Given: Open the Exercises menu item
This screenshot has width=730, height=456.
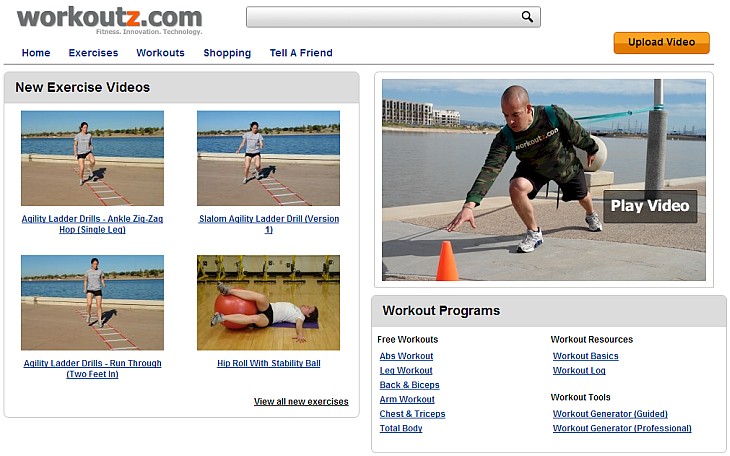Looking at the screenshot, I should (93, 53).
